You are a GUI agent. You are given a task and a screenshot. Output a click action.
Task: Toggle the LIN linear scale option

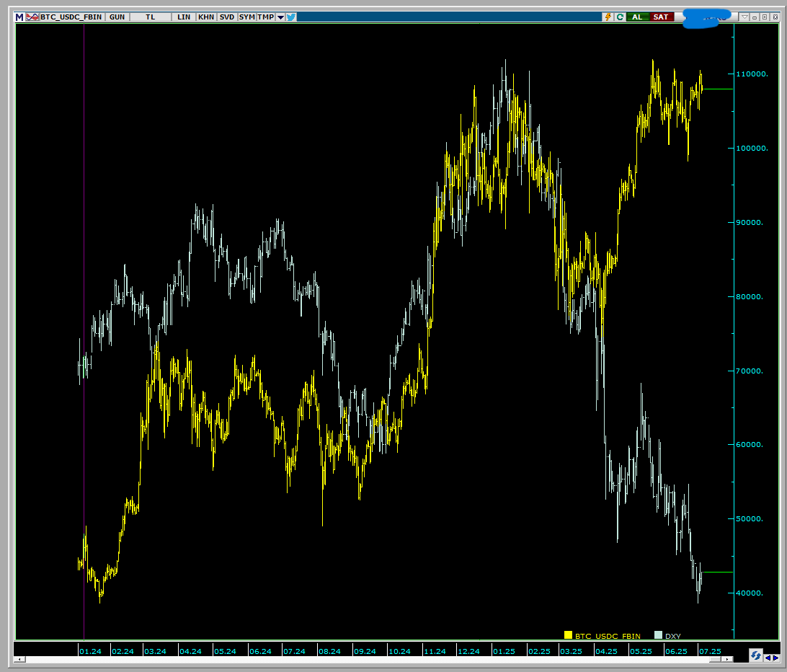click(184, 17)
